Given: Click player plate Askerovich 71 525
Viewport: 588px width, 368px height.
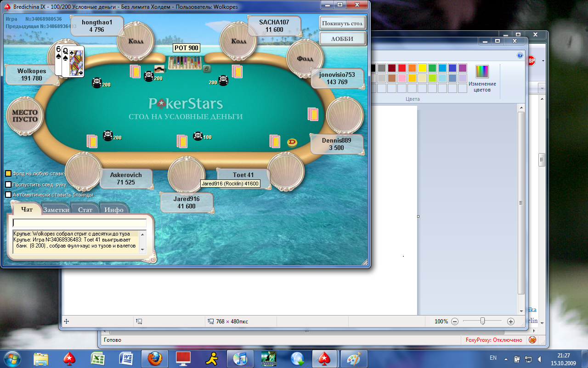Looking at the screenshot, I should click(x=126, y=178).
